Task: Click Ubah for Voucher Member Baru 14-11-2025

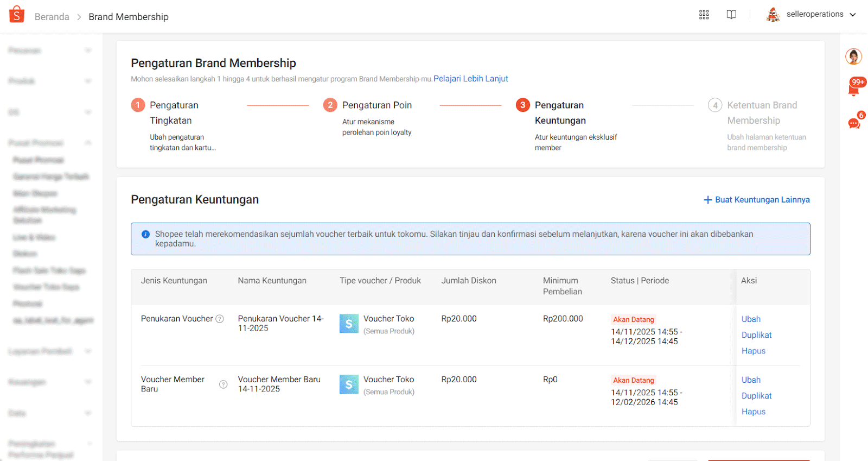Action: pyautogui.click(x=751, y=380)
